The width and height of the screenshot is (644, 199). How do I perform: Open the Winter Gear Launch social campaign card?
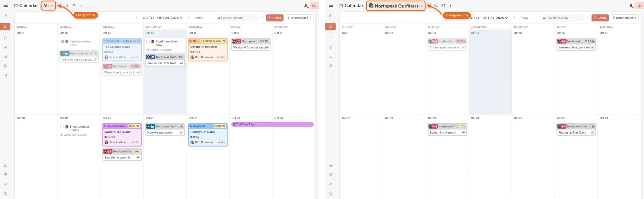(122, 135)
